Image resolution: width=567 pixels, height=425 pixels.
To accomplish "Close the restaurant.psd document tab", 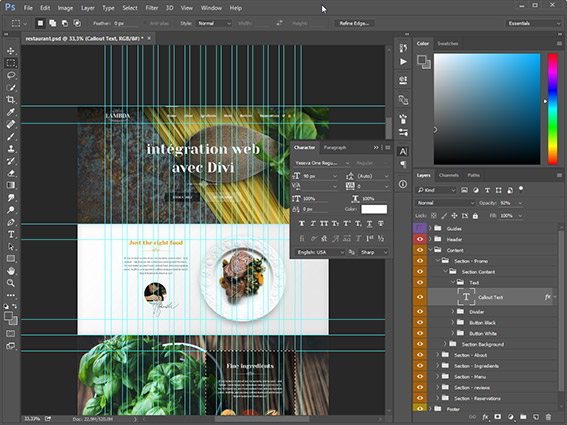I will [149, 38].
